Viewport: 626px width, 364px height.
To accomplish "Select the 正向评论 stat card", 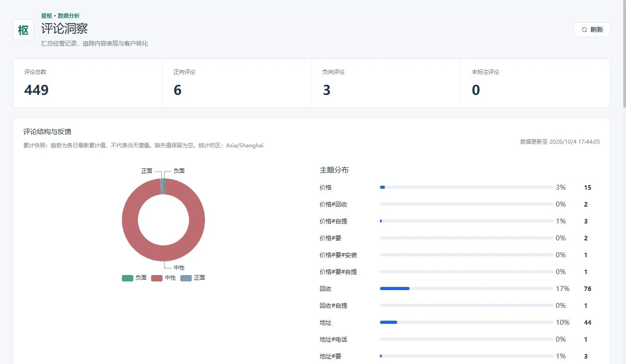I will (237, 83).
